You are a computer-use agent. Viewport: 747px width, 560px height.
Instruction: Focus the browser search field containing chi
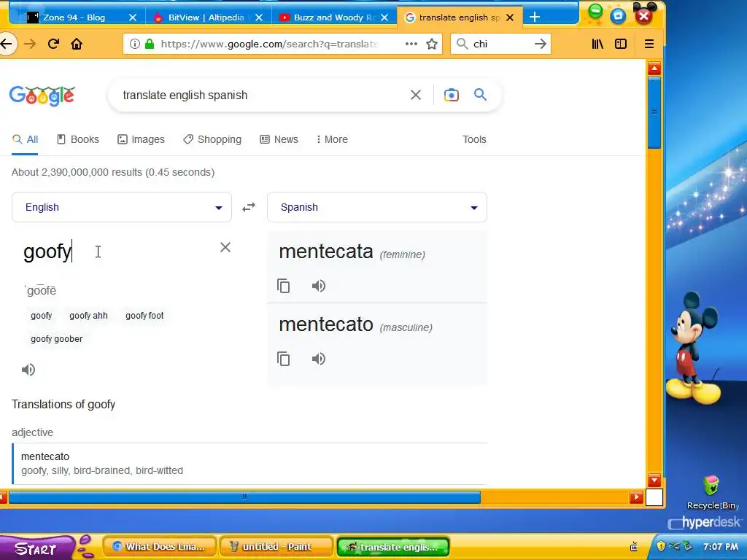click(500, 44)
